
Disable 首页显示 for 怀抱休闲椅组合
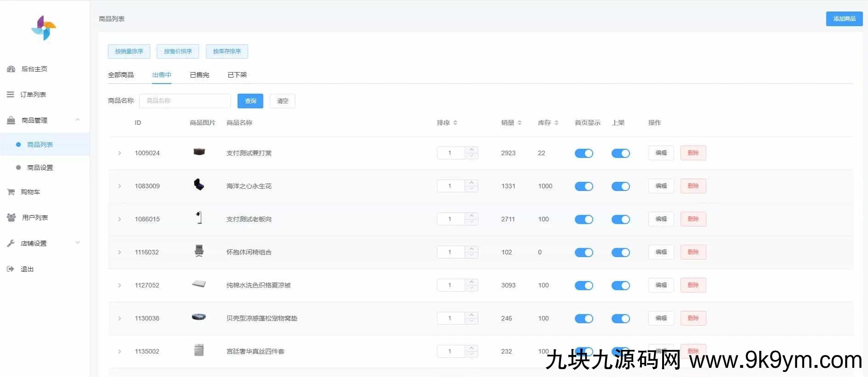pos(584,253)
